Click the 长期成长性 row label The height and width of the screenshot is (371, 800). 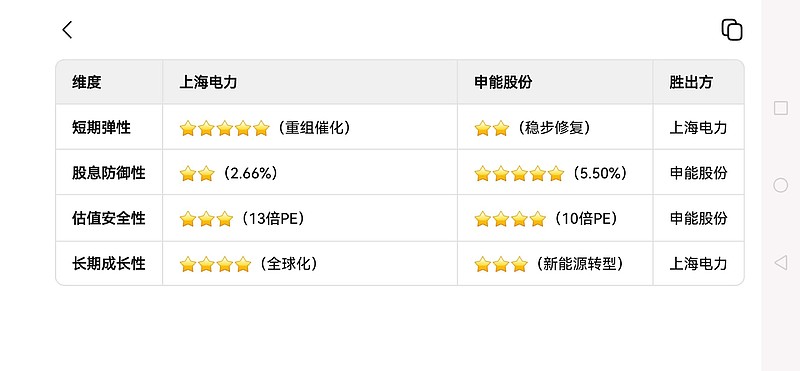[109, 263]
